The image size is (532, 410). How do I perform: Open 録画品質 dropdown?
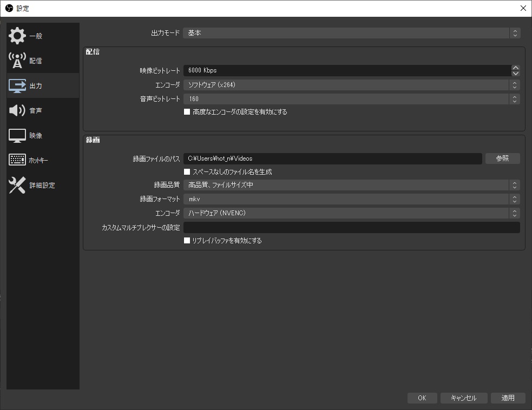coord(351,185)
